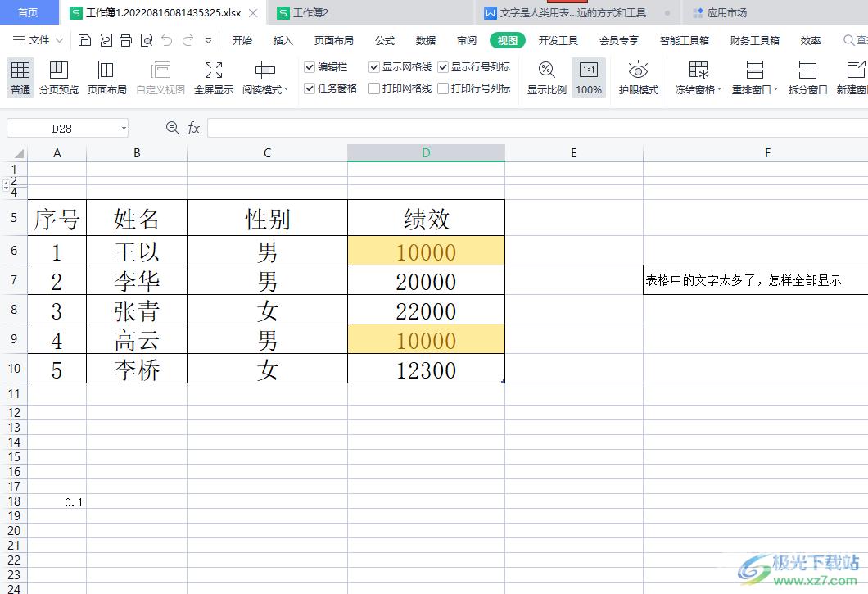Screen dimensions: 868x594
Task: Click the export-to-PDF icon beside Save
Action: [105, 40]
